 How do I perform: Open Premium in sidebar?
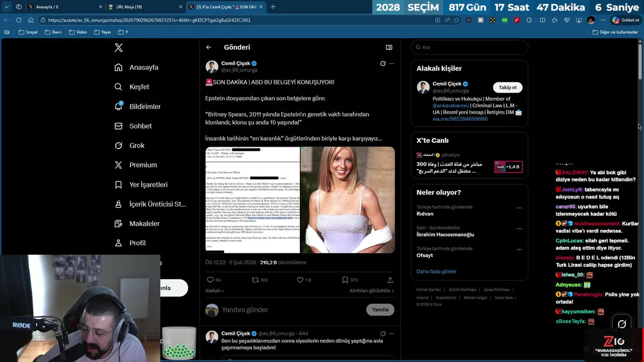(136, 165)
